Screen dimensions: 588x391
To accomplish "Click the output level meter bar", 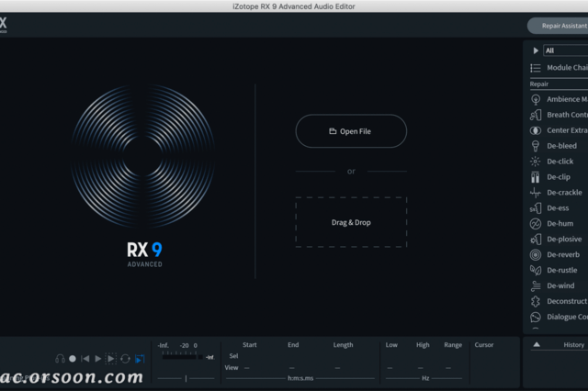I will 182,357.
